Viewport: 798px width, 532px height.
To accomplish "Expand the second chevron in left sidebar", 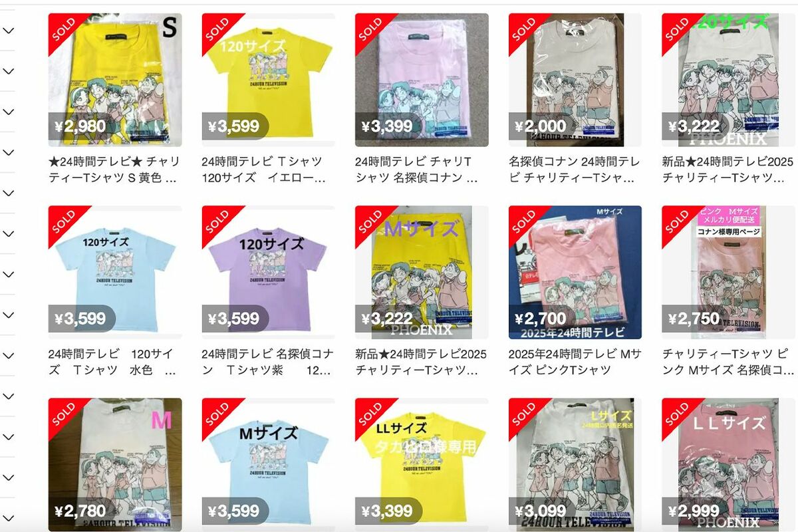I will (x=8, y=71).
